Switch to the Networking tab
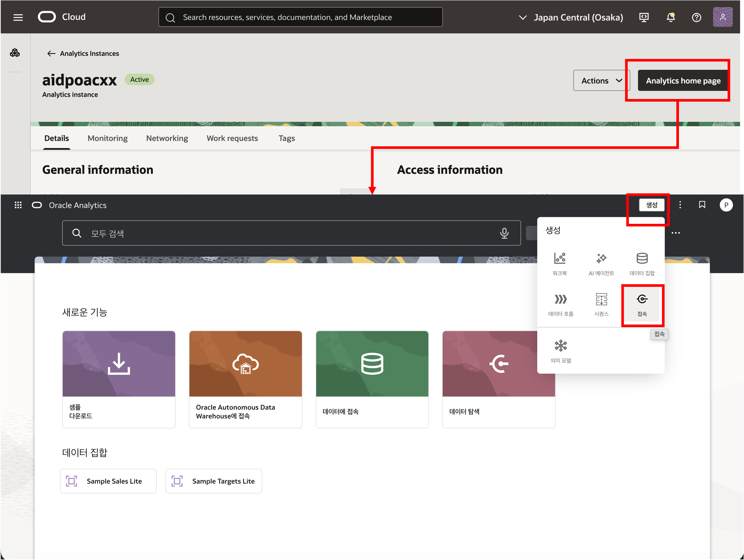 (x=167, y=138)
